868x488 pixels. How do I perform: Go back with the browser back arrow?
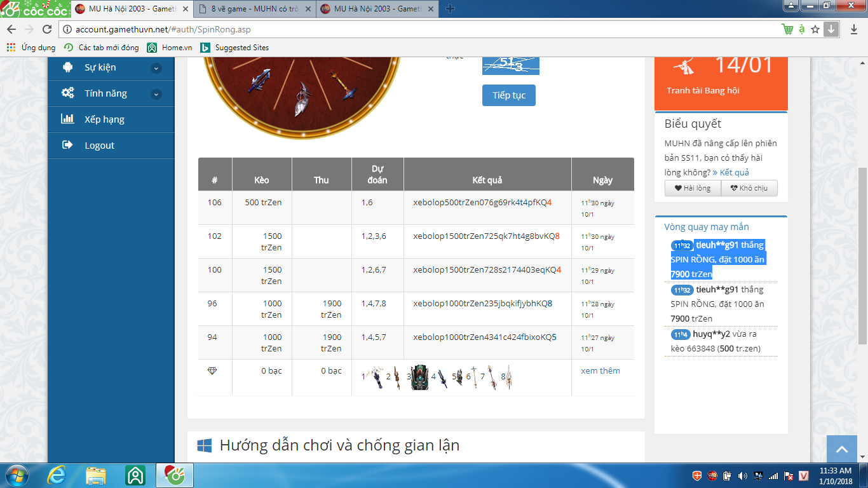pyautogui.click(x=11, y=29)
